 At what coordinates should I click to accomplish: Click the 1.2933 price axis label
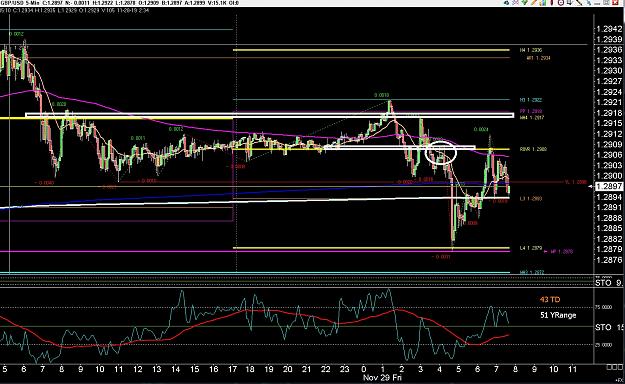(x=609, y=60)
